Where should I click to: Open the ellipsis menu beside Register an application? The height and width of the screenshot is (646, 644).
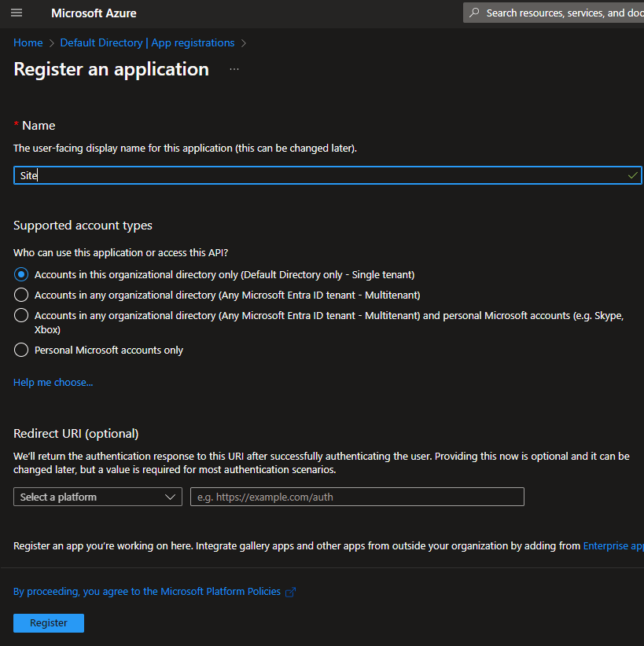pyautogui.click(x=234, y=69)
